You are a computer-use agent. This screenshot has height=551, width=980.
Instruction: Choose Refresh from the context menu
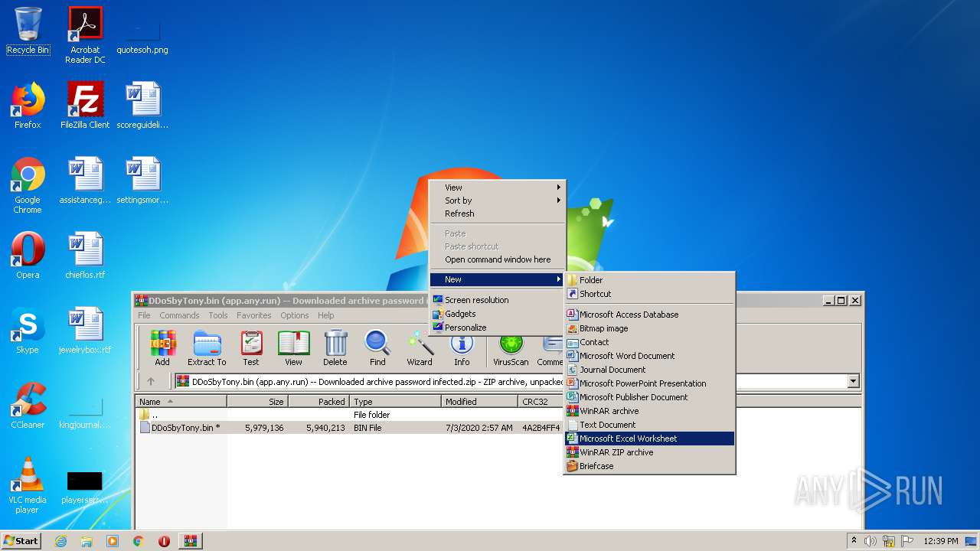497,214
